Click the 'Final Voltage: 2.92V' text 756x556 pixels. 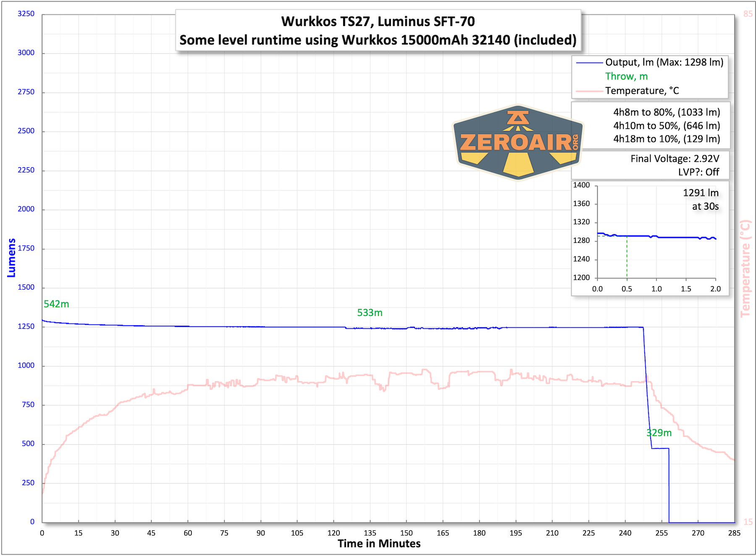click(675, 158)
